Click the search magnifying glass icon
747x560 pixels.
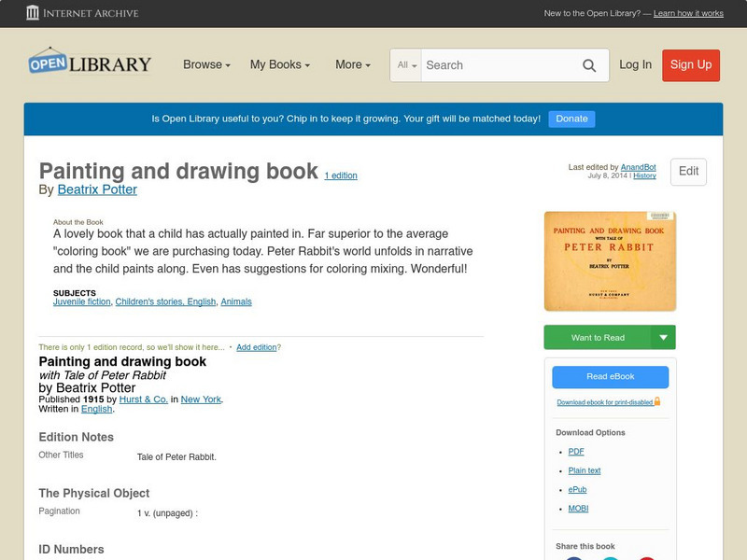589,65
